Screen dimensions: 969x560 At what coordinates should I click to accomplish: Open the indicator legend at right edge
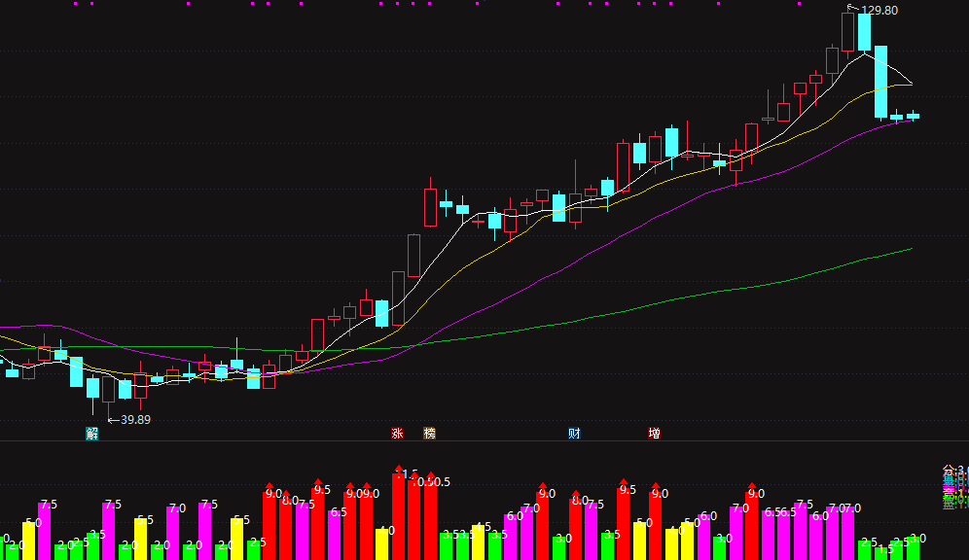pyautogui.click(x=955, y=488)
